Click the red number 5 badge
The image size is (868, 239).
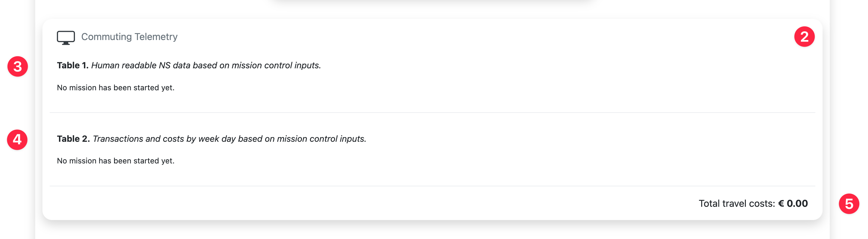coord(848,203)
